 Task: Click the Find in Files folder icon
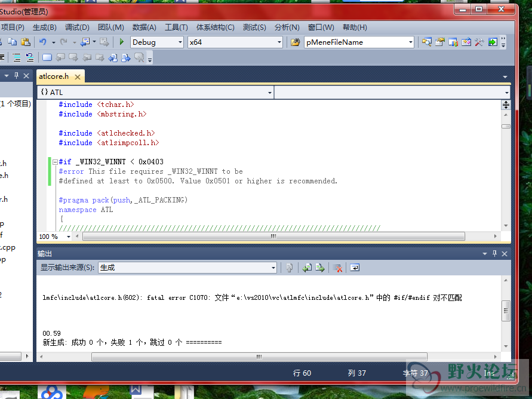(295, 42)
